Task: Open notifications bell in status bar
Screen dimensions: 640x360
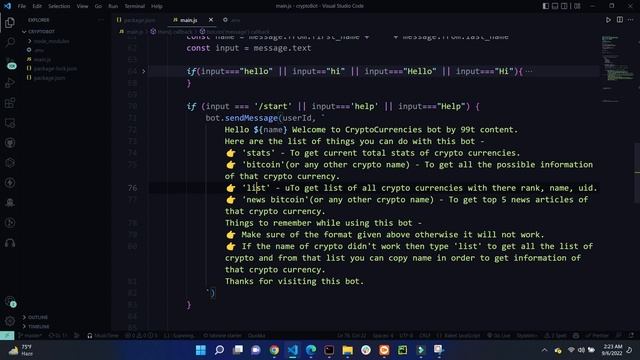Action: point(631,336)
